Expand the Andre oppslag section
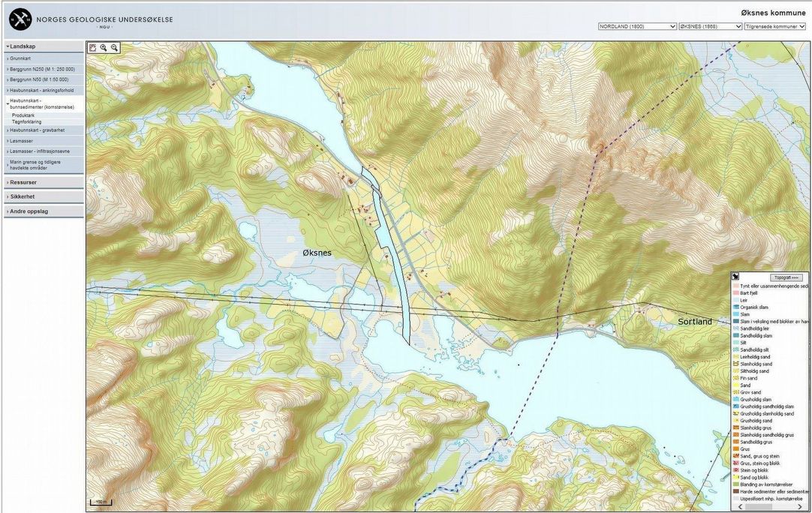Screen dimensions: 812x513 click(x=44, y=211)
